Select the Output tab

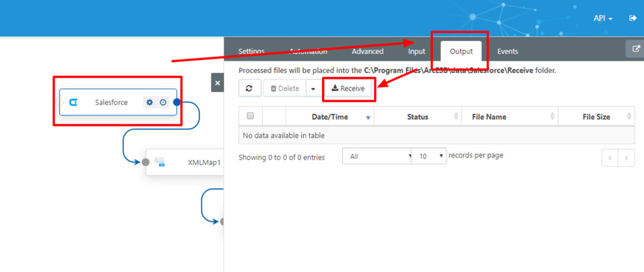461,52
